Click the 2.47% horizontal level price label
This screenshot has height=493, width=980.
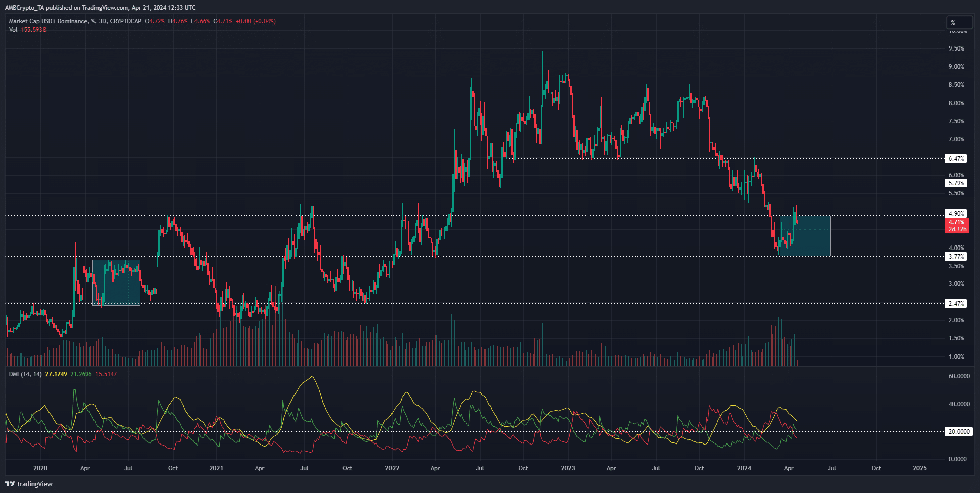pyautogui.click(x=956, y=304)
